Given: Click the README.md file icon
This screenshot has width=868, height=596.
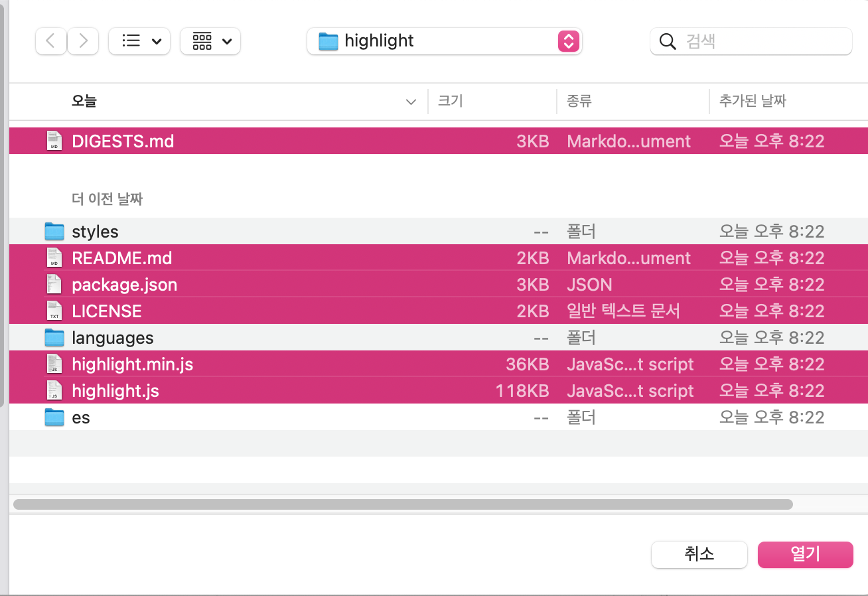Looking at the screenshot, I should click(54, 258).
